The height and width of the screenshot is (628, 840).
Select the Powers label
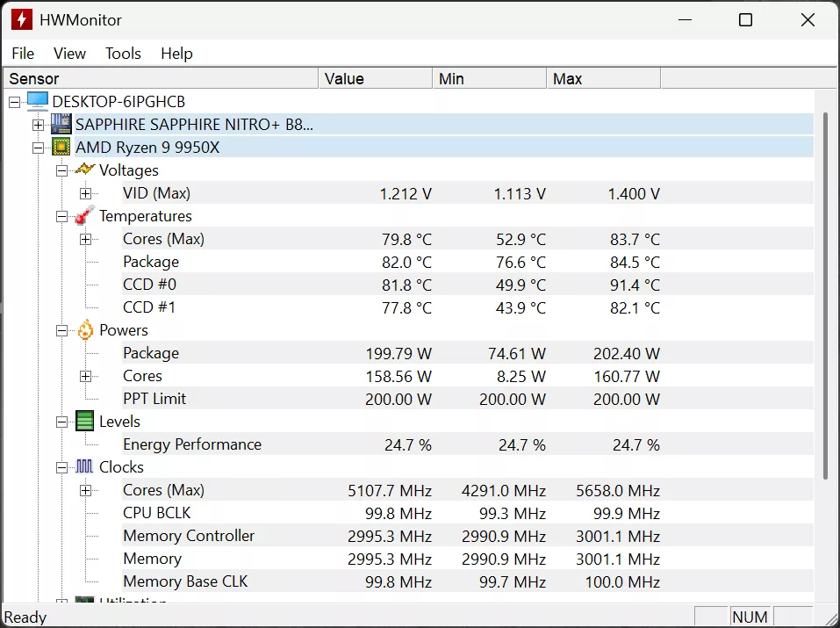[124, 330]
